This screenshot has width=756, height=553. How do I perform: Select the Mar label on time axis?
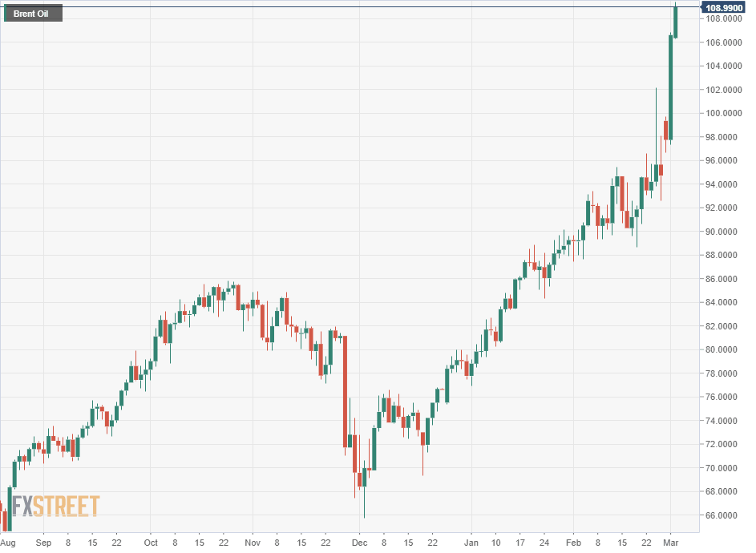[x=671, y=542]
